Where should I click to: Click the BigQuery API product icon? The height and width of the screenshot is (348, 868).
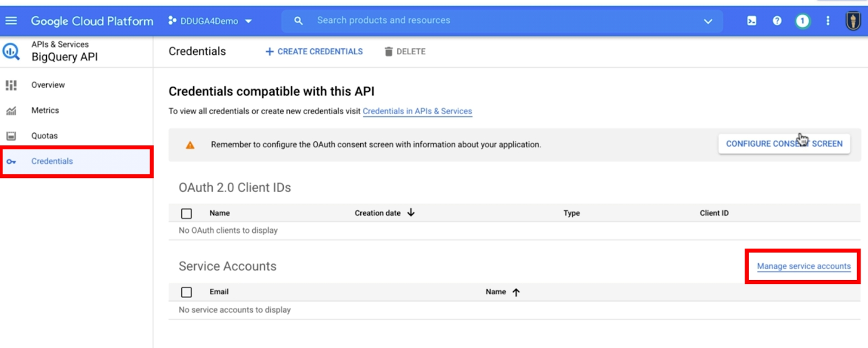[x=11, y=52]
